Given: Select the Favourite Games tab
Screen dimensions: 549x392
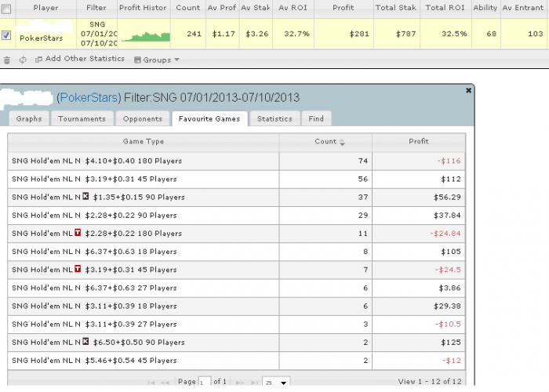Looking at the screenshot, I should tap(209, 118).
